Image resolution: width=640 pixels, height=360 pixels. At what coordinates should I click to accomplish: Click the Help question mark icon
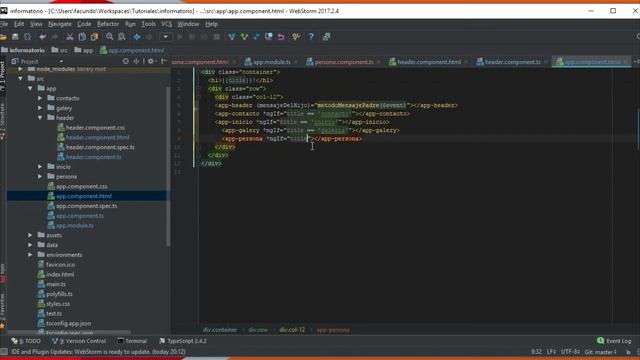click(311, 37)
